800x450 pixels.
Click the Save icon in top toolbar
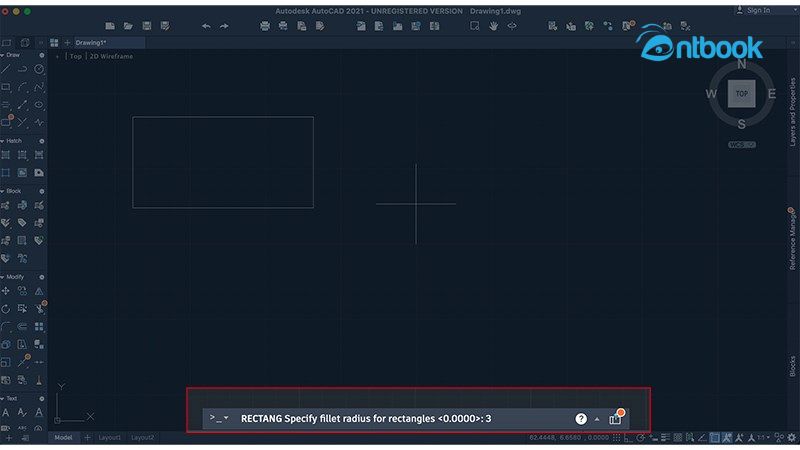coord(146,26)
